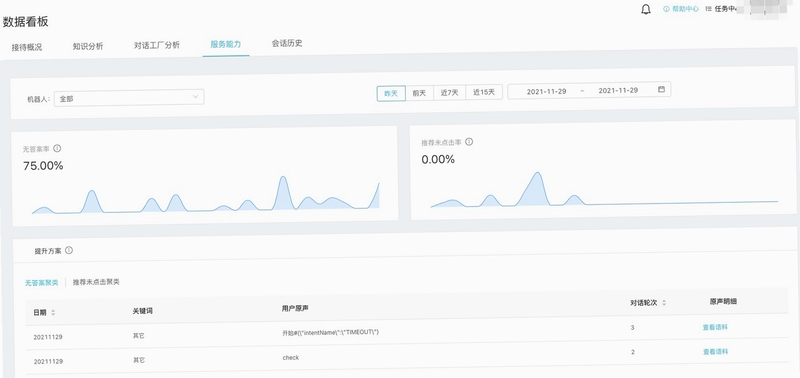This screenshot has width=800, height=378.
Task: Select the 昨天 date range button
Action: pyautogui.click(x=391, y=93)
